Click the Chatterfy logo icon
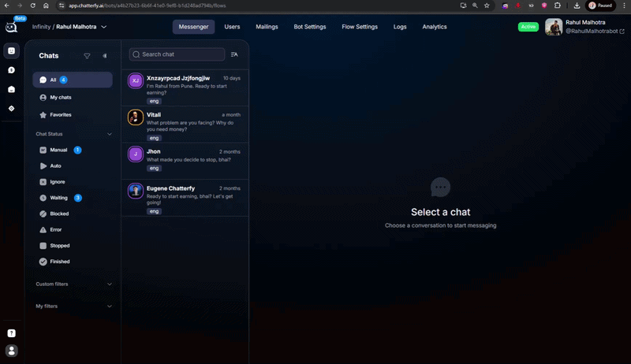This screenshot has width=631, height=364. pos(11,27)
